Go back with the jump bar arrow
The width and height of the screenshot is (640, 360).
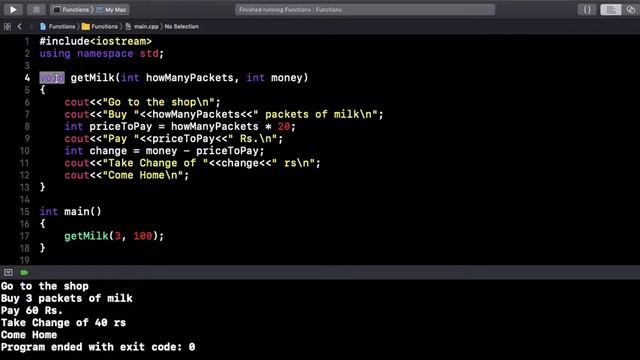(20, 27)
